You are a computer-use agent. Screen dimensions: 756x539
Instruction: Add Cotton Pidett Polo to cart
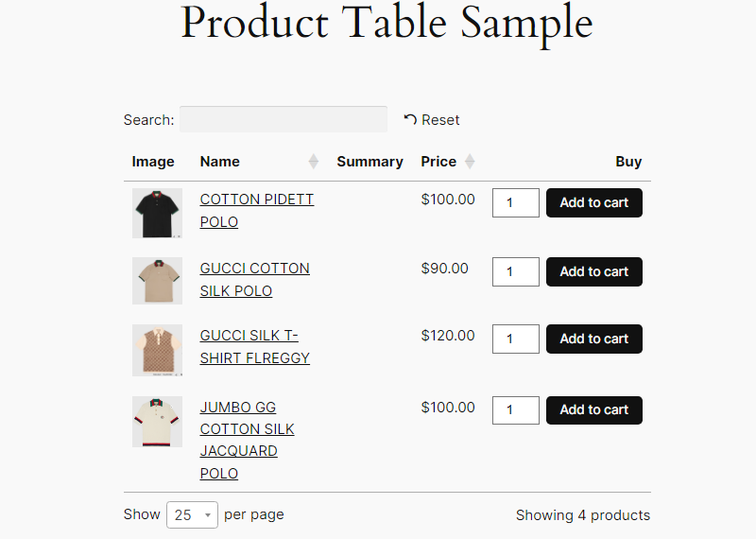click(x=594, y=202)
